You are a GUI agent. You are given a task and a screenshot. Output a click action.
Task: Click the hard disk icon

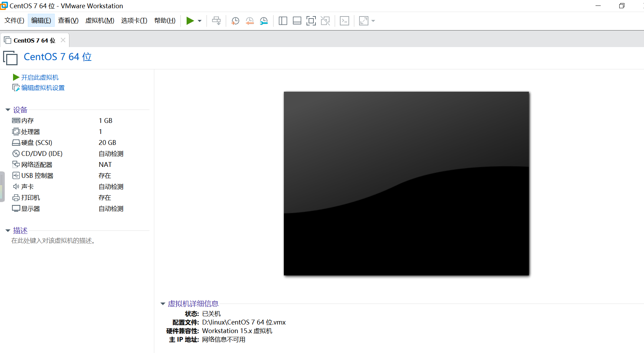coord(16,143)
